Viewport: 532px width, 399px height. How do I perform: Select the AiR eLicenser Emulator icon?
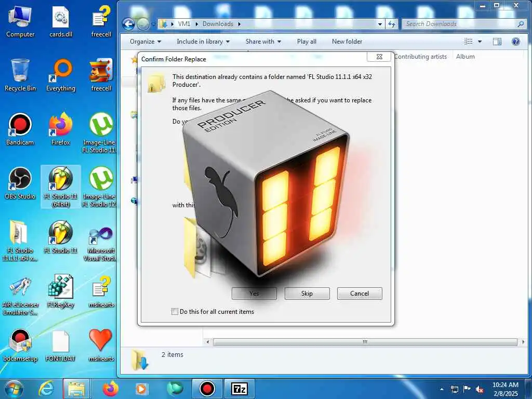pos(20,295)
